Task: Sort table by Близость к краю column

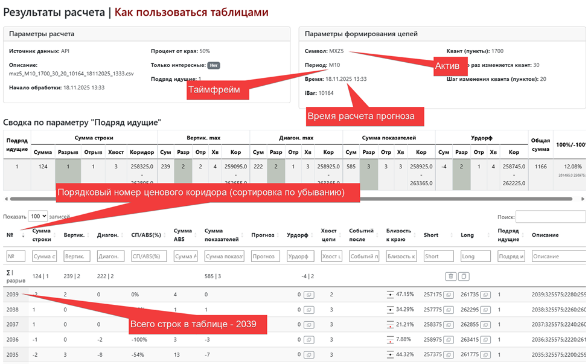Action: (400, 235)
